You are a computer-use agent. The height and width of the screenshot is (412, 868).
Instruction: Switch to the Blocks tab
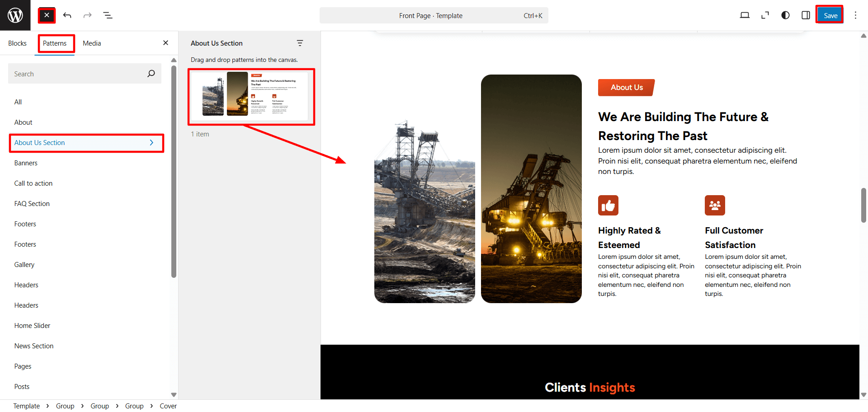(x=17, y=43)
